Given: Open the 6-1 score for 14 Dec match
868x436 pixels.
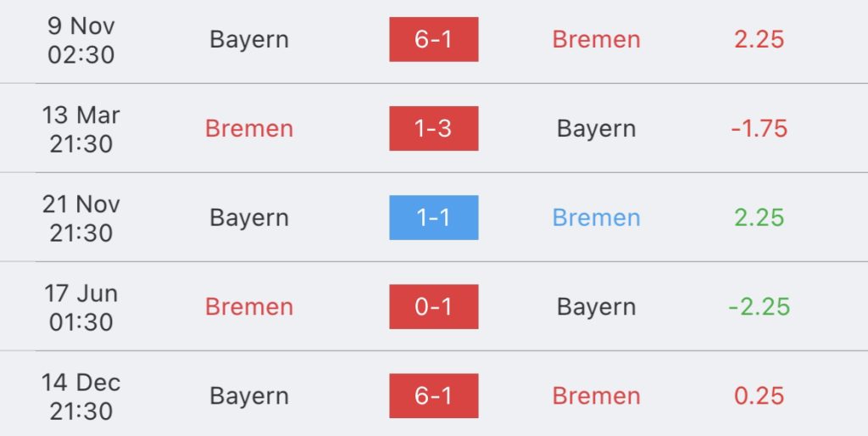Looking at the screenshot, I should point(433,396).
